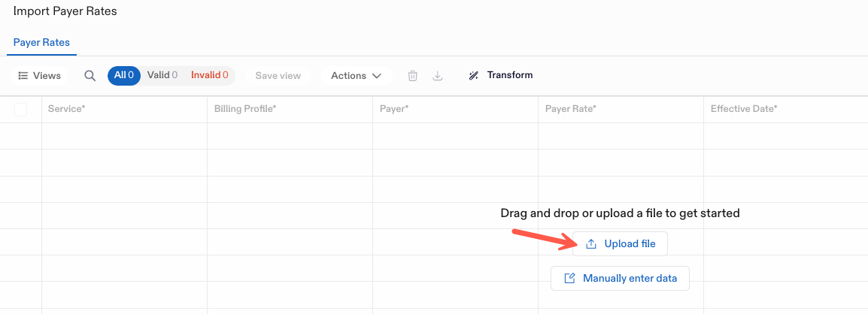The image size is (868, 314).
Task: Click the first empty Billing Profile cell
Action: coord(290,136)
